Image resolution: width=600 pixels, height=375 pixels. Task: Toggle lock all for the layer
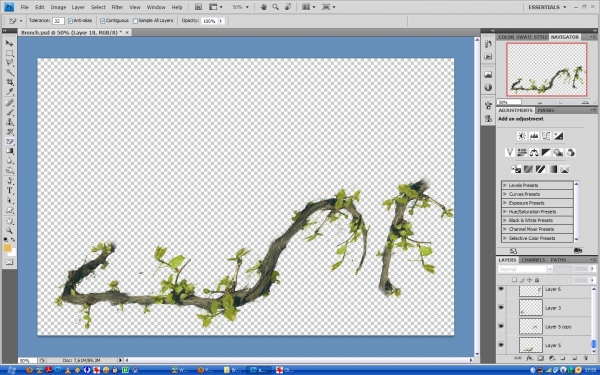coord(536,280)
